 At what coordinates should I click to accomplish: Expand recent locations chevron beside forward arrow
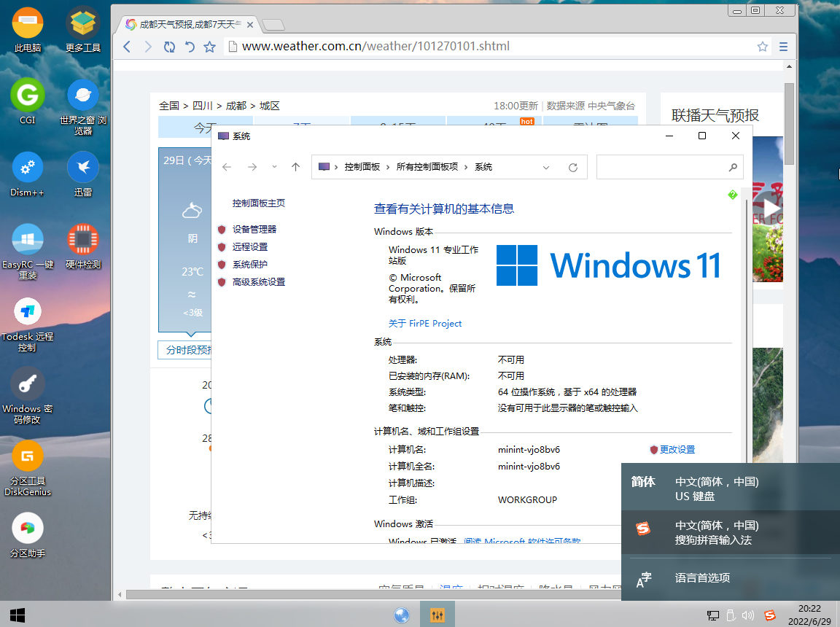click(x=274, y=167)
